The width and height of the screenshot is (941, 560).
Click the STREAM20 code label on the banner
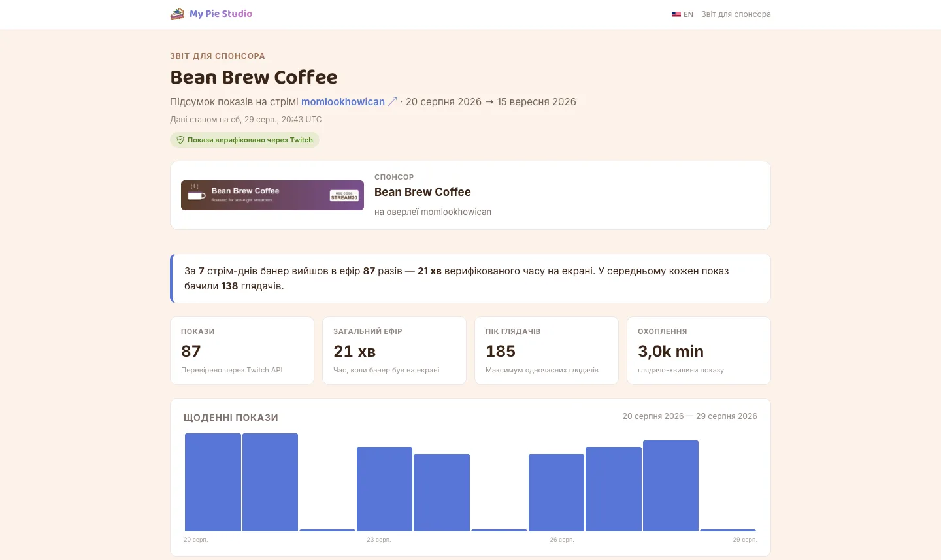pos(344,196)
